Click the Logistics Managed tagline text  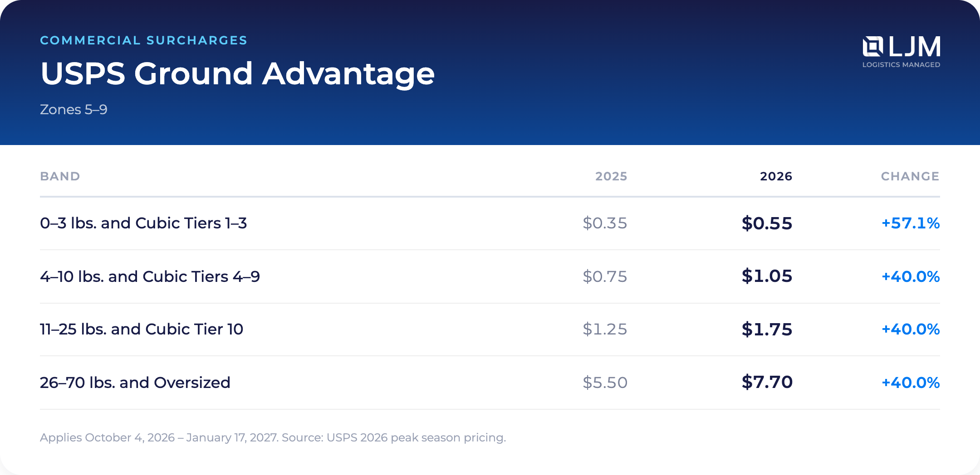901,65
